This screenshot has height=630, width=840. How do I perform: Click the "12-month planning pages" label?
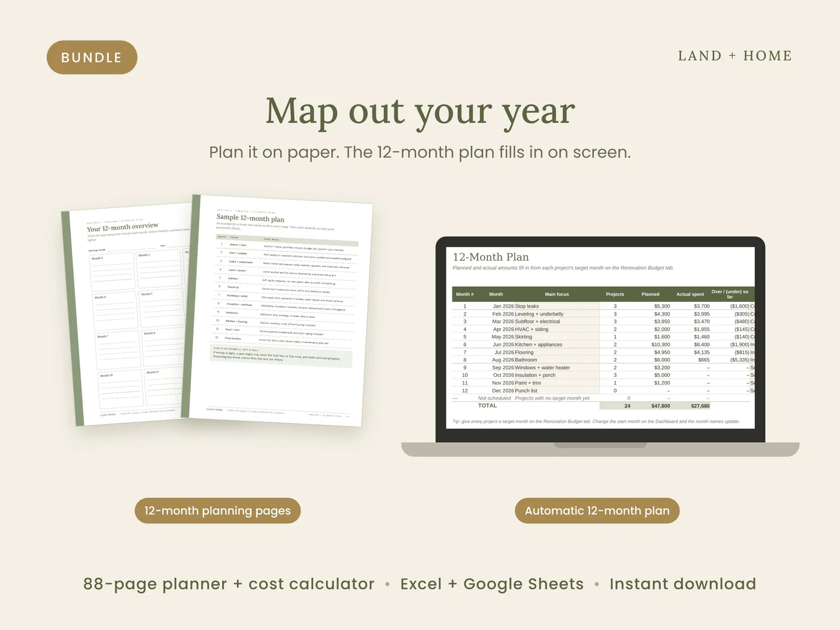coord(217,511)
